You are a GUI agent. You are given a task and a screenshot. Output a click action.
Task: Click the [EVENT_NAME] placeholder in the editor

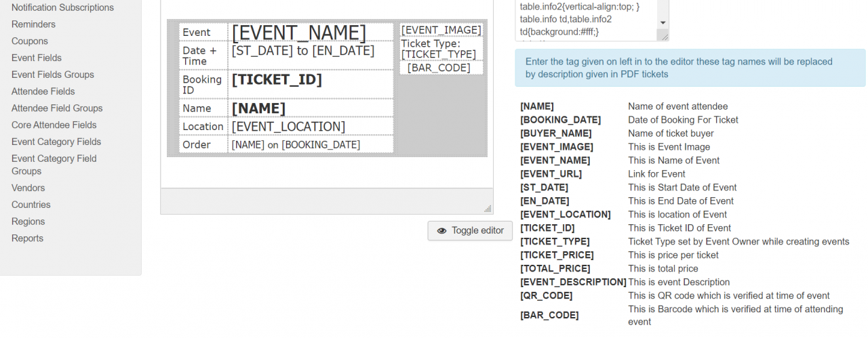pos(299,33)
